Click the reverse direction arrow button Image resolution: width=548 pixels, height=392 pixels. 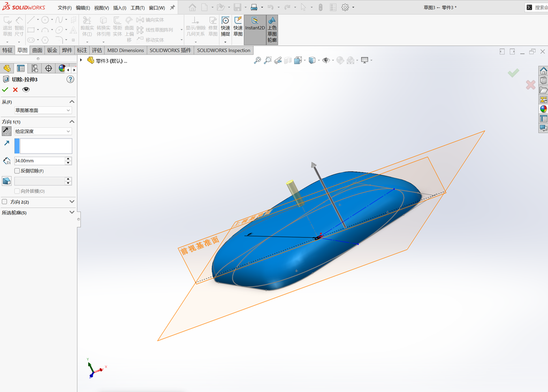(x=6, y=132)
